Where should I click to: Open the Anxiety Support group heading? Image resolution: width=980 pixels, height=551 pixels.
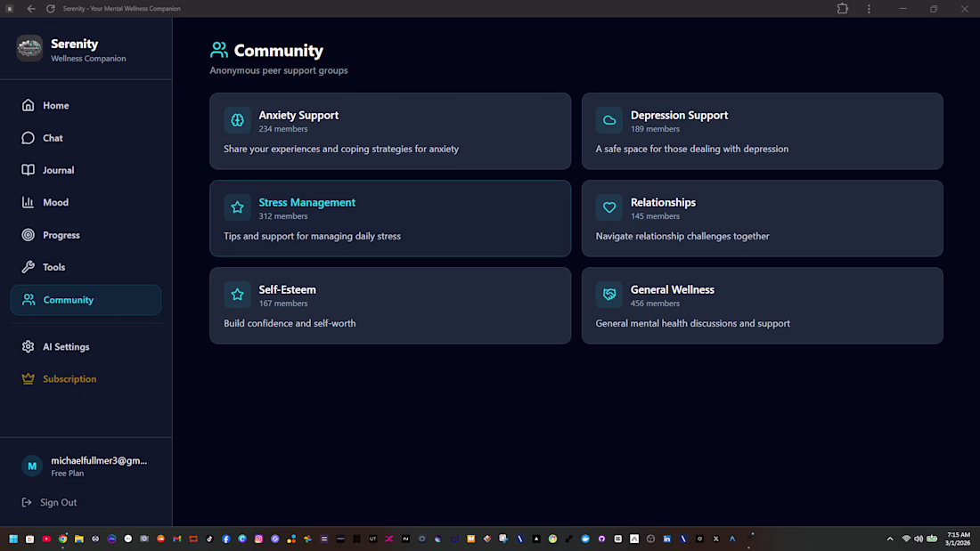pos(298,115)
